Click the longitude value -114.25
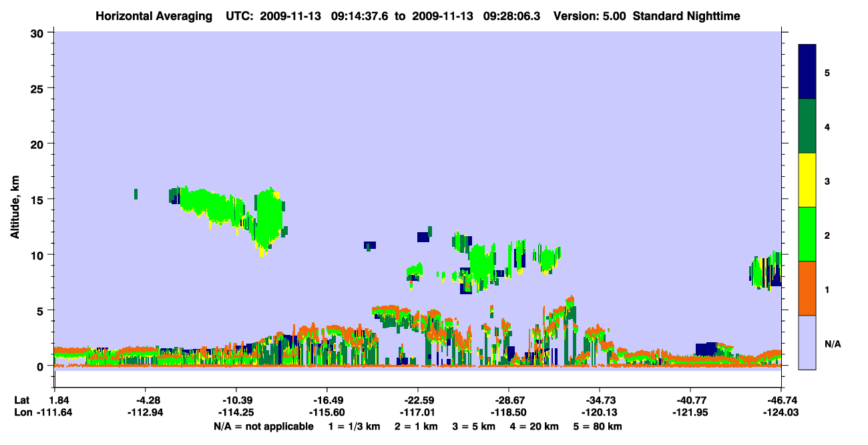The width and height of the screenshot is (868, 445). pos(236,412)
